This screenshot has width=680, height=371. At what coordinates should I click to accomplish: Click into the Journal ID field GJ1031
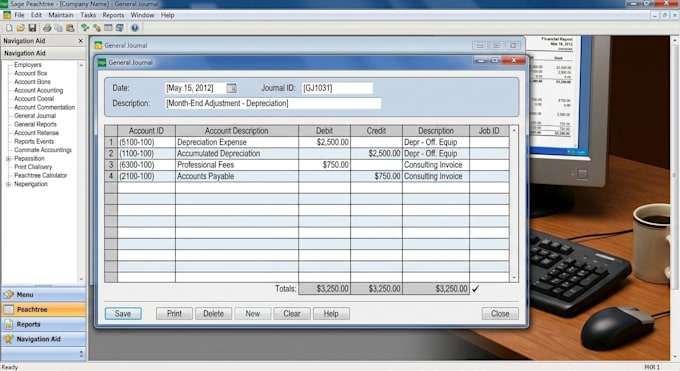click(337, 88)
